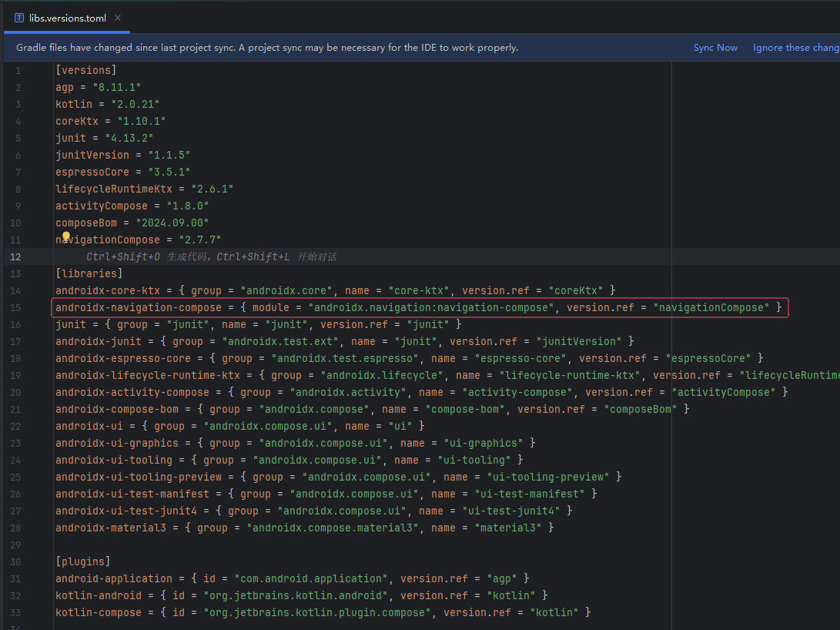
Task: Click the androidx-junit library entry
Action: [x=344, y=342]
